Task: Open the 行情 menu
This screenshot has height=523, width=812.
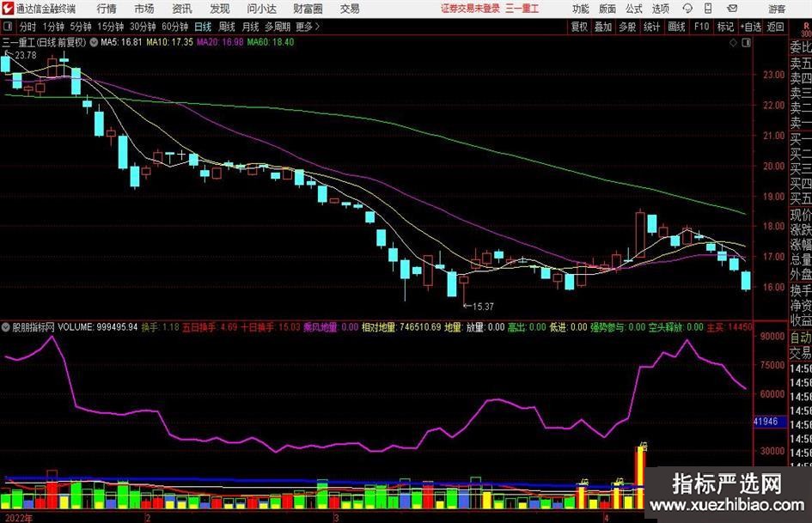Action: click(107, 9)
